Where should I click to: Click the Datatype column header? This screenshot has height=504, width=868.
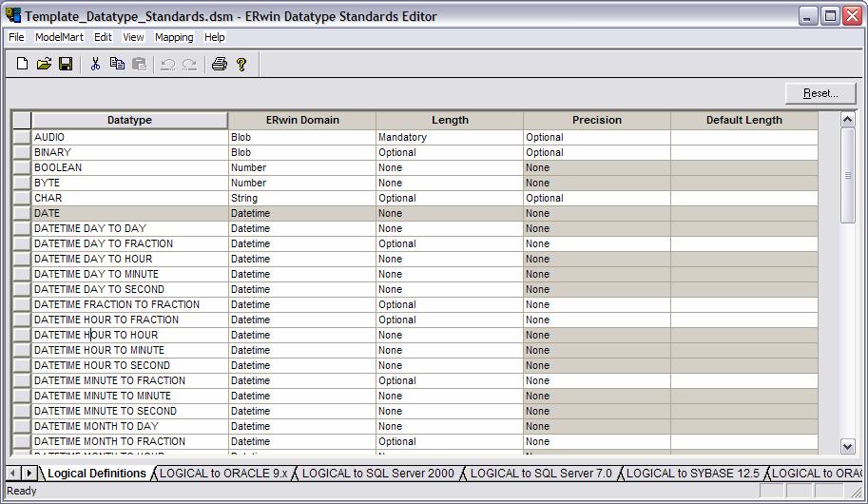[x=129, y=120]
